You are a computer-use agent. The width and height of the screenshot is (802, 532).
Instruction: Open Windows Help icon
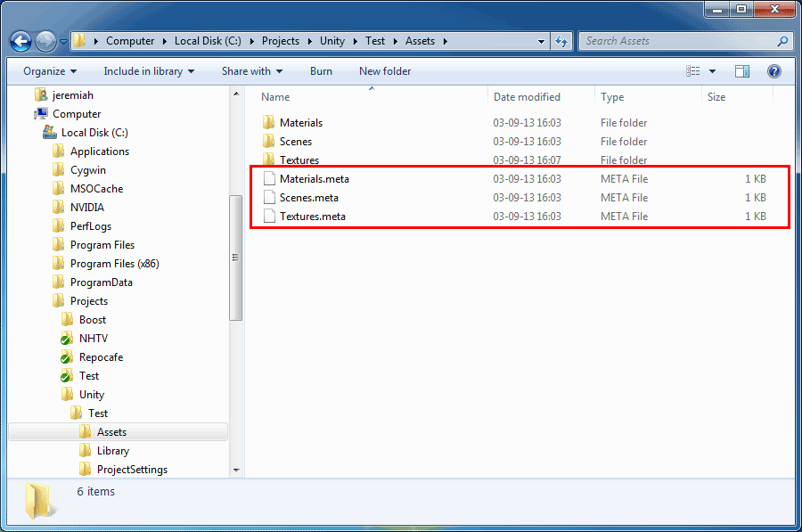pyautogui.click(x=774, y=71)
